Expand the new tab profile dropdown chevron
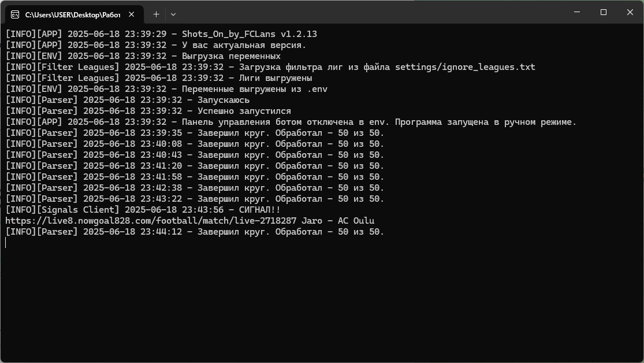Image resolution: width=644 pixels, height=363 pixels. coord(173,14)
